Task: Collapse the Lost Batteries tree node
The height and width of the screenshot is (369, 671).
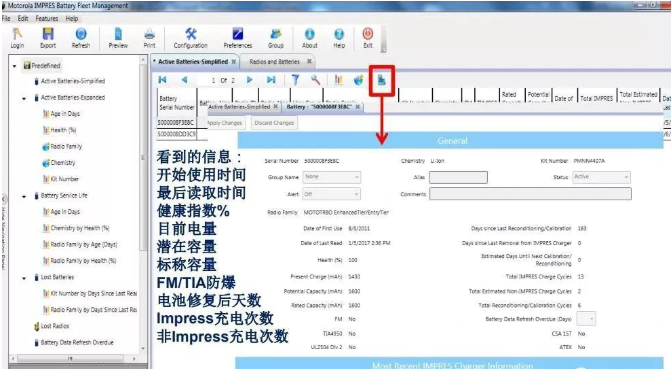Action: click(24, 278)
